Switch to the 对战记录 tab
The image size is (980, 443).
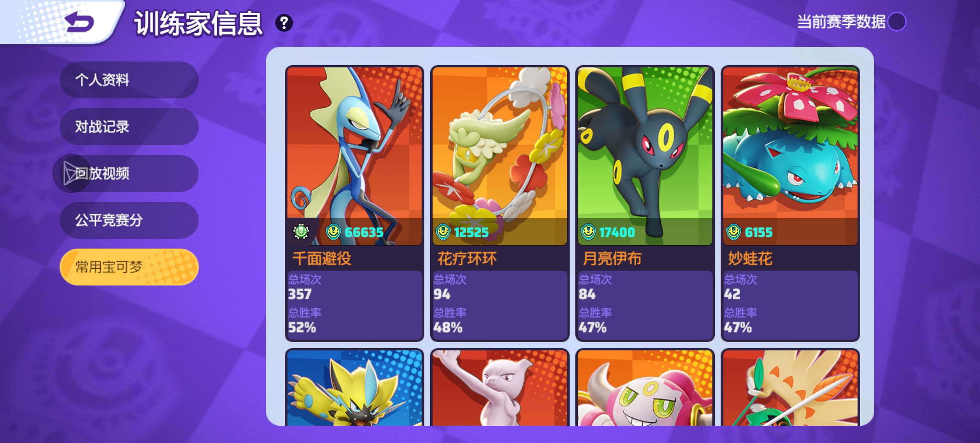(129, 127)
